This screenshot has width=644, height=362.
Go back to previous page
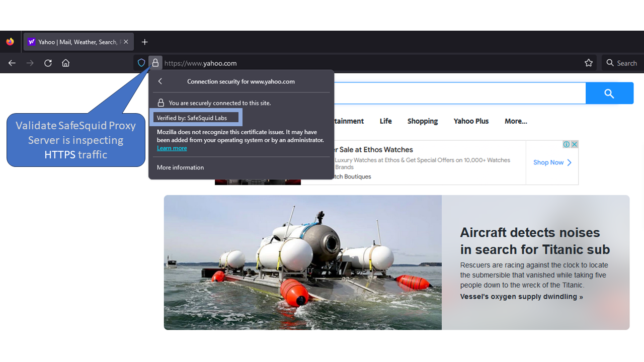[x=12, y=63]
